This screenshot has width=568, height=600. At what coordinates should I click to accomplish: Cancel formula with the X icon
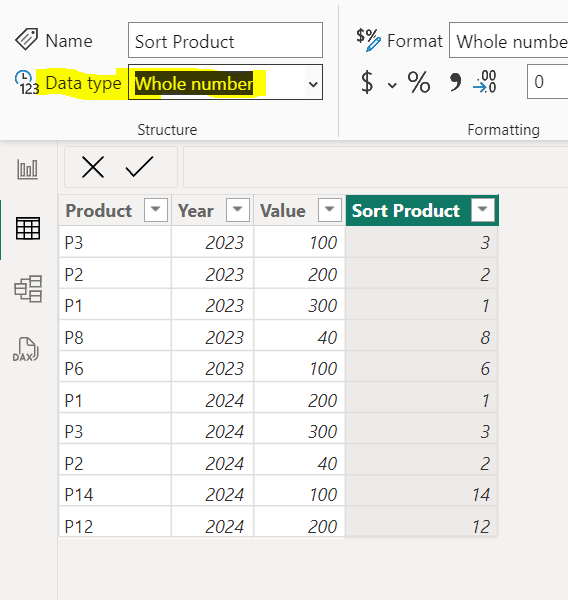point(93,167)
